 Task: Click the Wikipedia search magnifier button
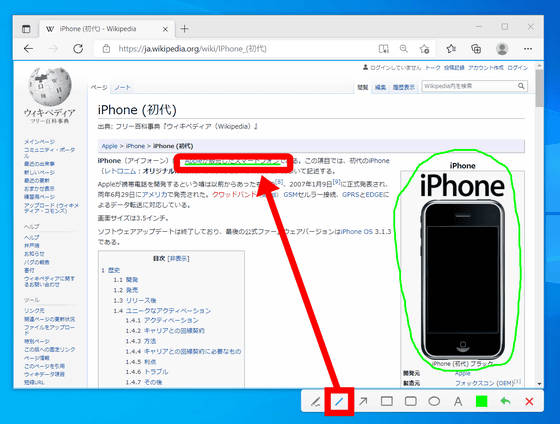pos(521,86)
